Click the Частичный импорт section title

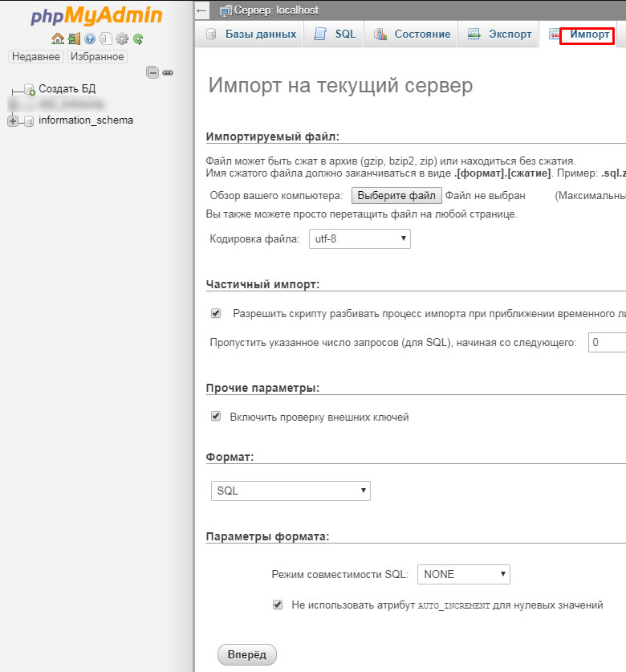coord(262,284)
